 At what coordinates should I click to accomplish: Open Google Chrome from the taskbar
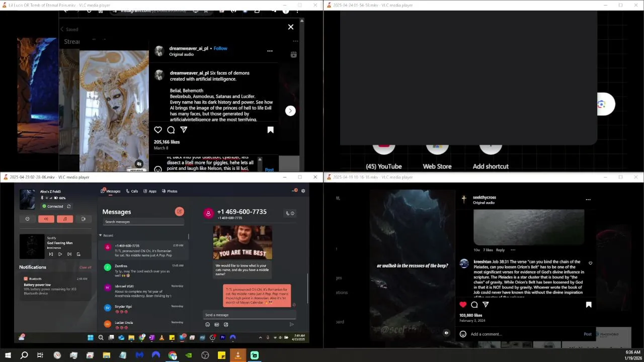[x=173, y=355]
